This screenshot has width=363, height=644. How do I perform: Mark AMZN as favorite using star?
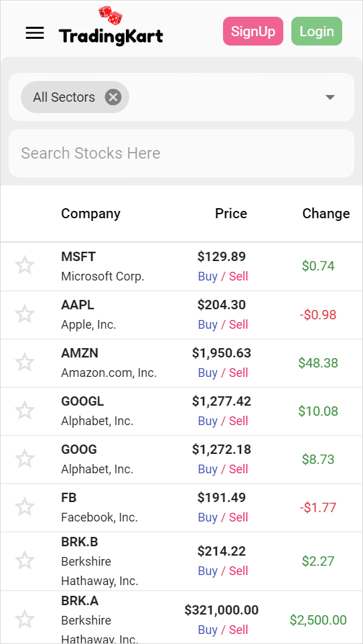[x=25, y=363]
